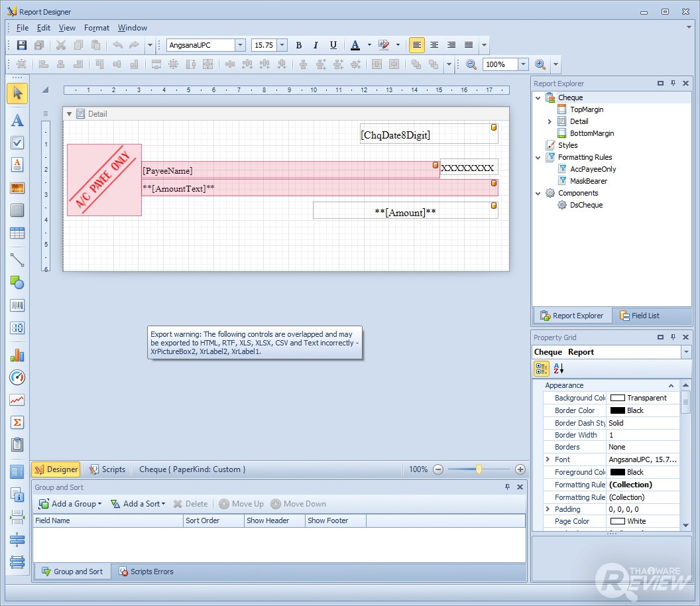The image size is (700, 606).
Task: Toggle pin on Report Explorer panel
Action: (x=673, y=83)
